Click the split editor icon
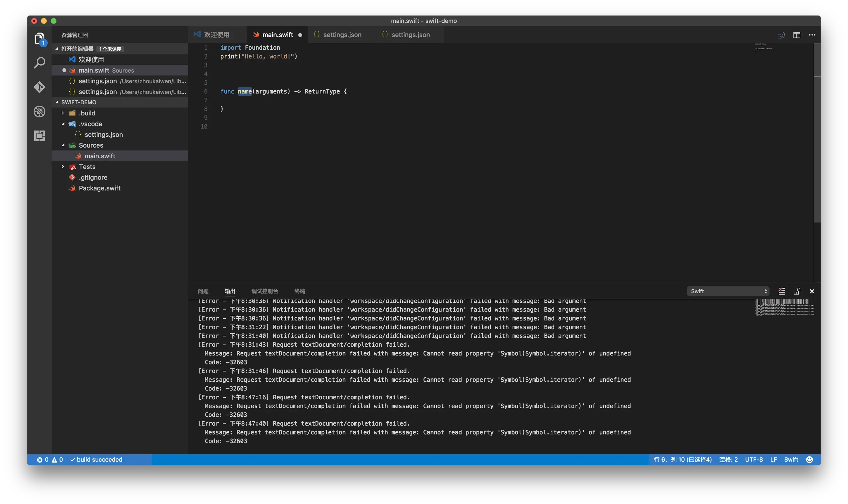Viewport: 848px width, 504px height. point(797,35)
